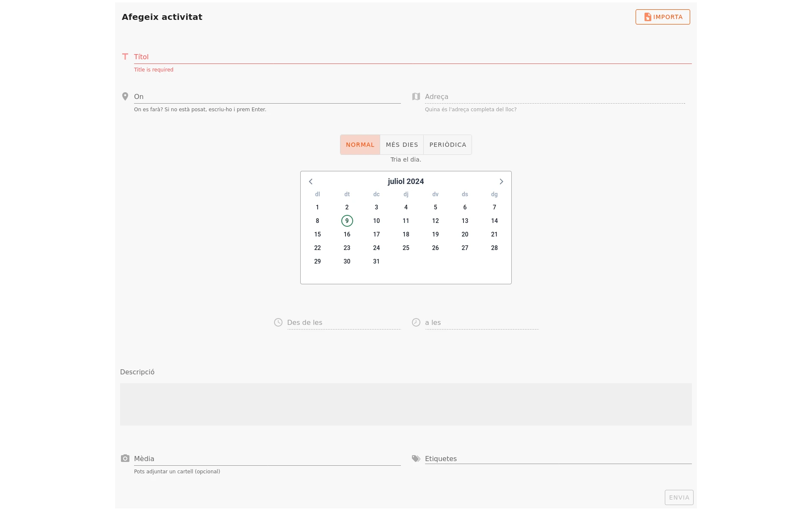
Task: Select today's circled date 9
Action: pyautogui.click(x=347, y=221)
